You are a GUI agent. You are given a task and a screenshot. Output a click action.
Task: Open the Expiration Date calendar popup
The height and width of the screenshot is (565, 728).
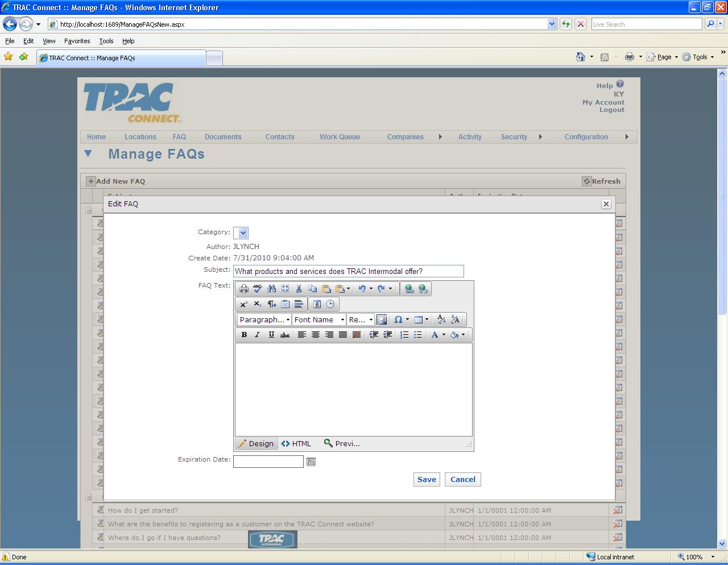pos(311,462)
